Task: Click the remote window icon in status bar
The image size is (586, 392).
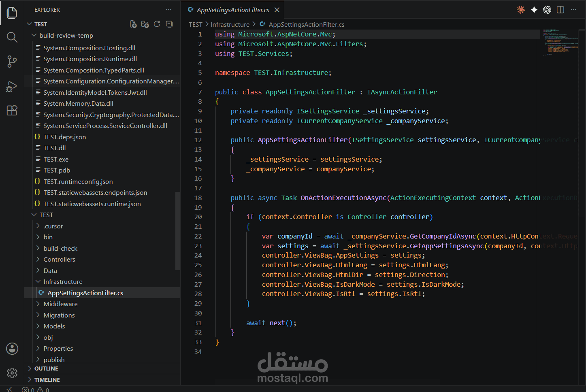Action: pyautogui.click(x=9, y=389)
